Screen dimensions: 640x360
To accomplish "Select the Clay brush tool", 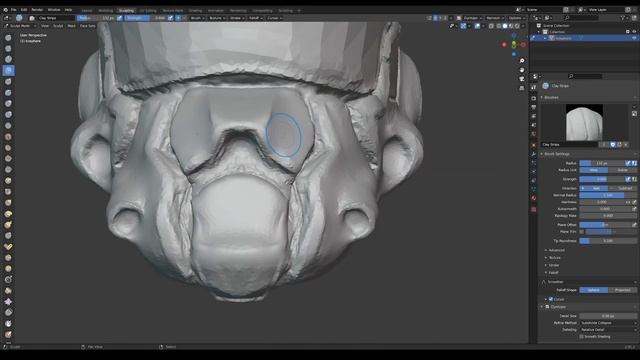I will pyautogui.click(x=8, y=60).
